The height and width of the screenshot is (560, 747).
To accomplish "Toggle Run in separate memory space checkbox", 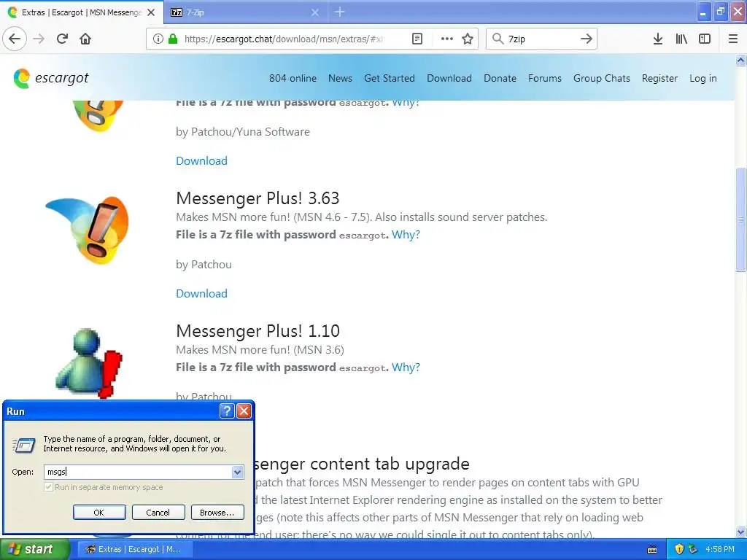I will click(x=48, y=487).
